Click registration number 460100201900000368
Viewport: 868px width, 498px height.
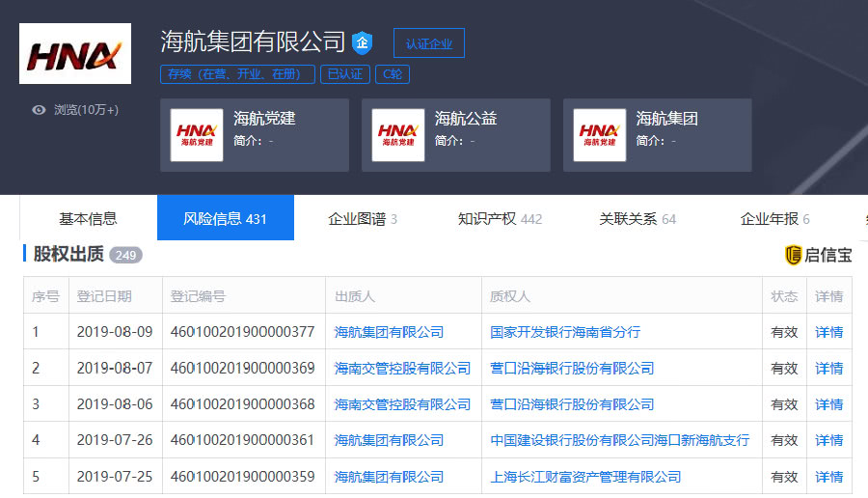point(242,404)
